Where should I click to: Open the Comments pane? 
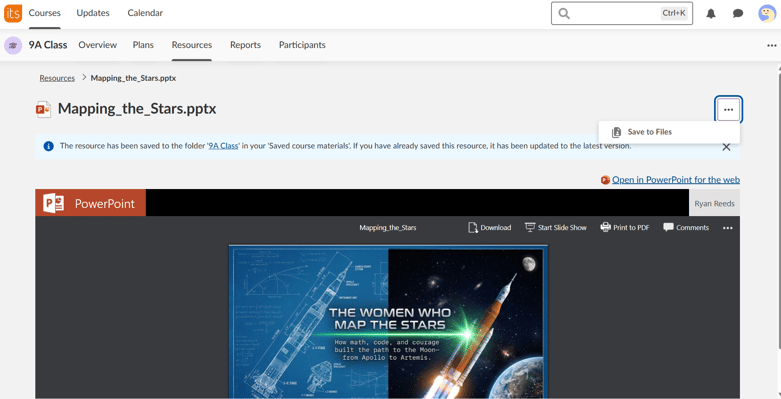(686, 228)
